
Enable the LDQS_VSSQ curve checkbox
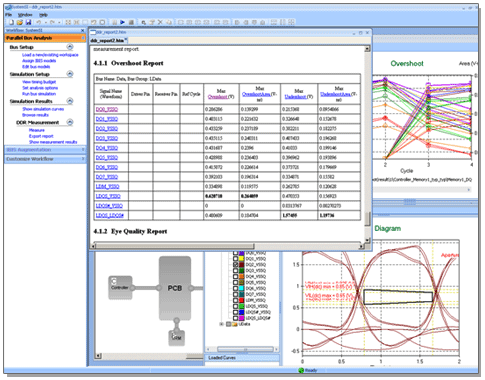(235, 306)
